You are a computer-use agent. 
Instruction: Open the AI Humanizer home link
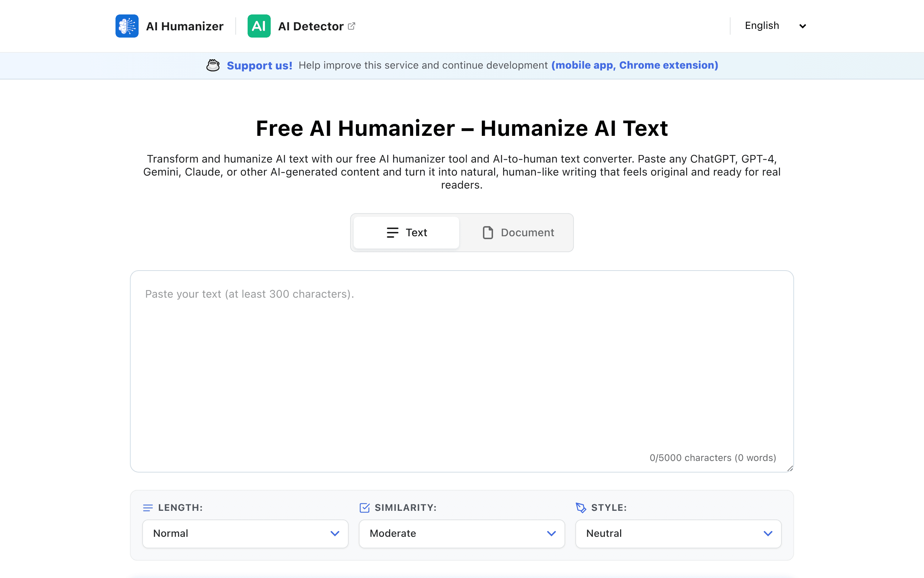pos(170,26)
